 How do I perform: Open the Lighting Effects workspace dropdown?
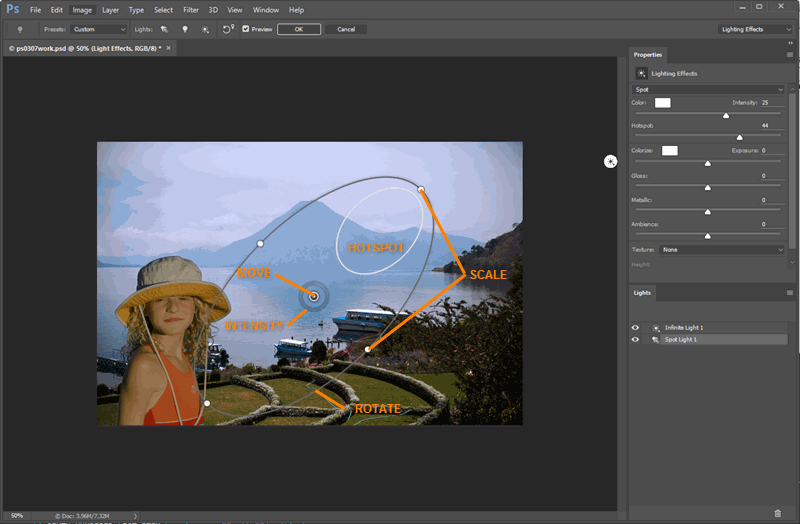[x=755, y=30]
